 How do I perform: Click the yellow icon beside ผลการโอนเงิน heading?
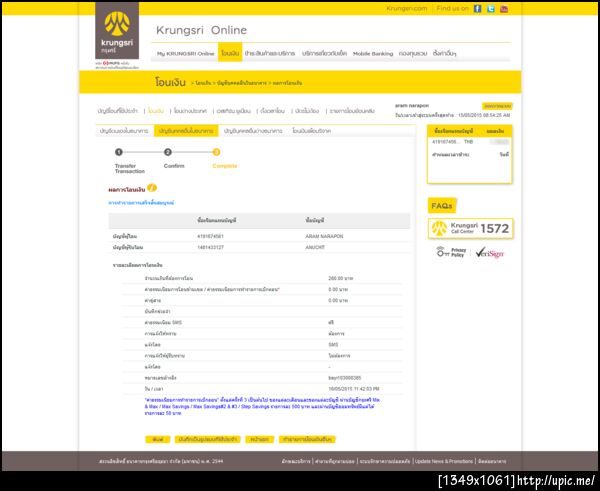coord(152,188)
